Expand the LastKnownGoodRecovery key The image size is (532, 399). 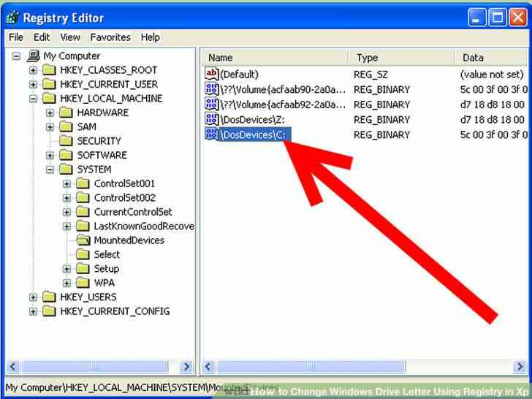click(x=66, y=227)
